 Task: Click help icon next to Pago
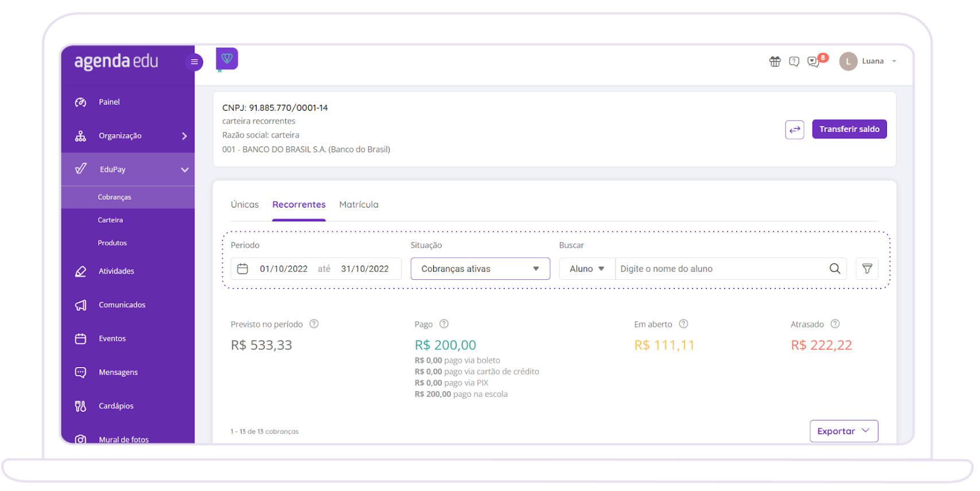[444, 324]
